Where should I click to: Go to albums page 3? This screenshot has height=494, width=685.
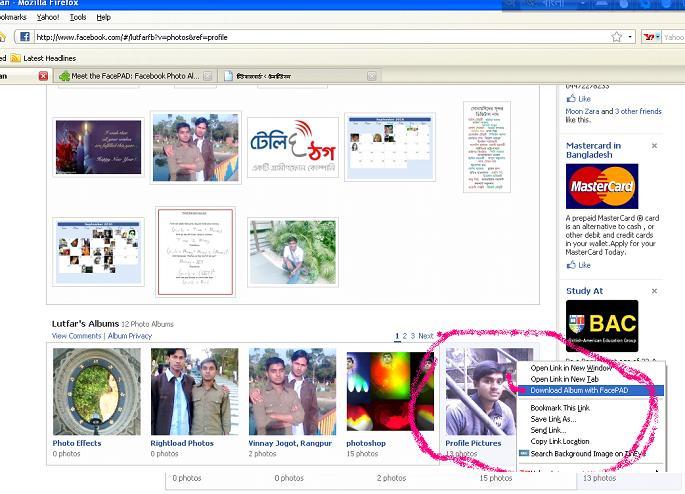412,336
